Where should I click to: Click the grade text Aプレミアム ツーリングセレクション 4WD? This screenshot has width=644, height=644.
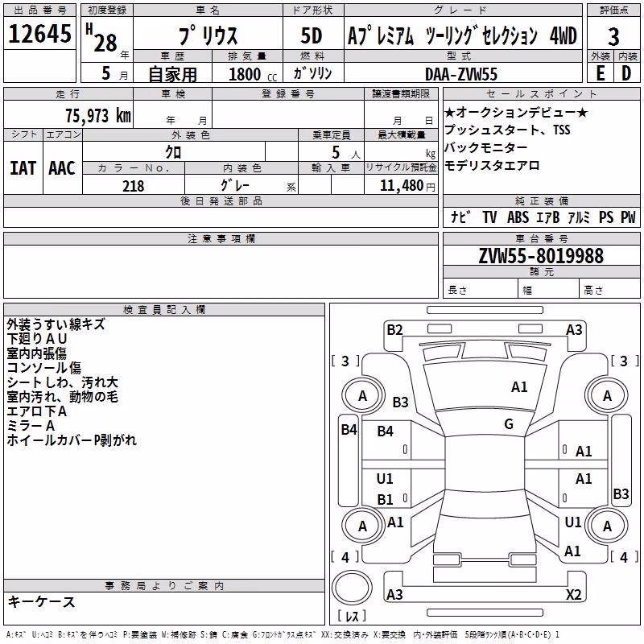click(462, 35)
